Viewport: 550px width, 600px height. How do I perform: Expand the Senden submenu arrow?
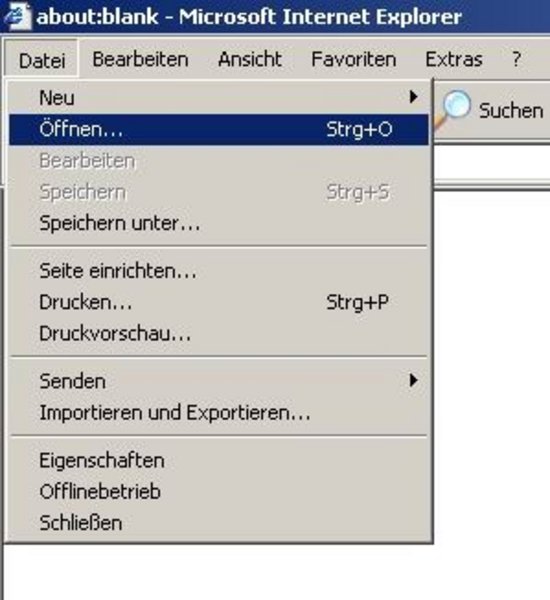(413, 380)
